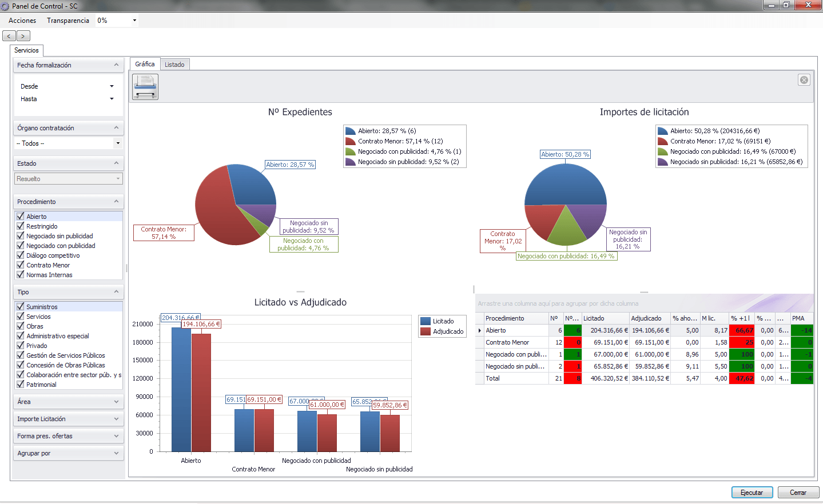
Task: Open the Acciones menu
Action: point(22,21)
